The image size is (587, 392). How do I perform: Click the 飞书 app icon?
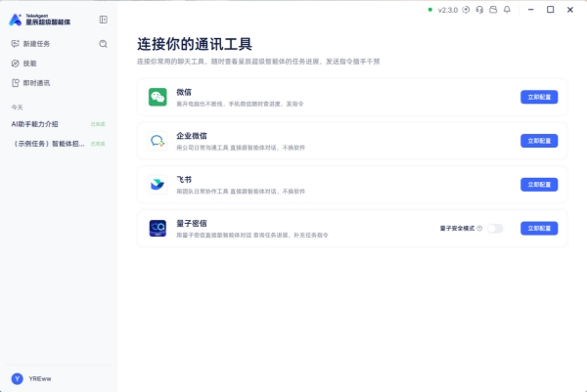[x=158, y=185]
